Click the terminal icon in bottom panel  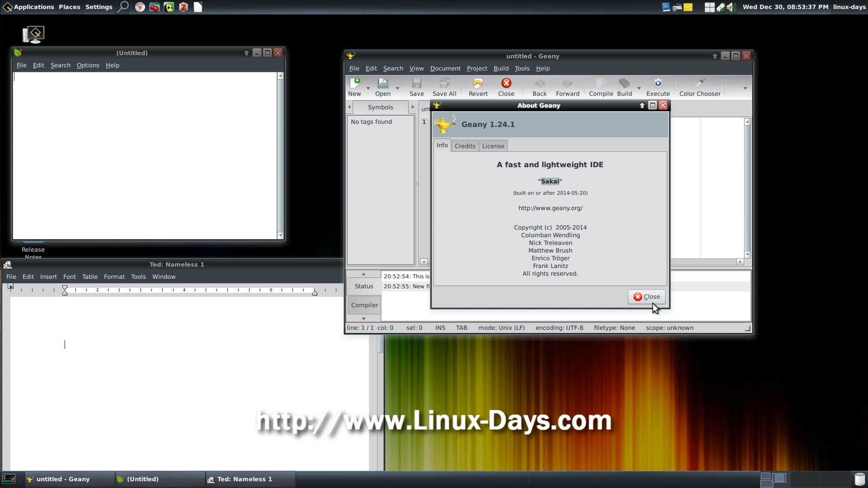click(x=9, y=479)
